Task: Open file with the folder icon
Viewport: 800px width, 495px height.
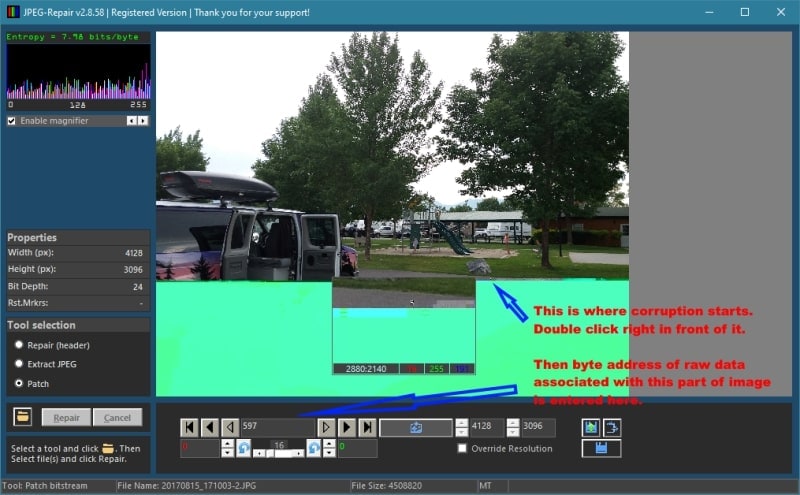Action: 22,416
